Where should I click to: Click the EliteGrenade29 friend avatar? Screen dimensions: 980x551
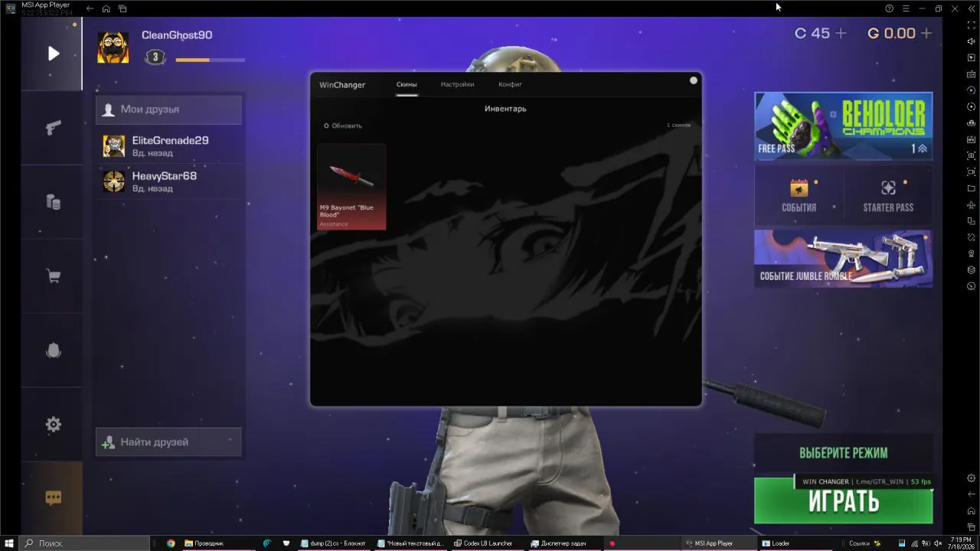tap(114, 145)
